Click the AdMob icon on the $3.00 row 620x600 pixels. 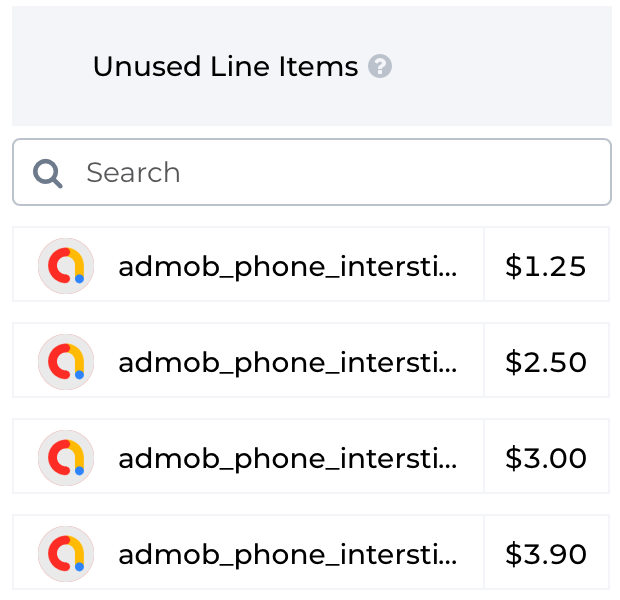point(66,458)
